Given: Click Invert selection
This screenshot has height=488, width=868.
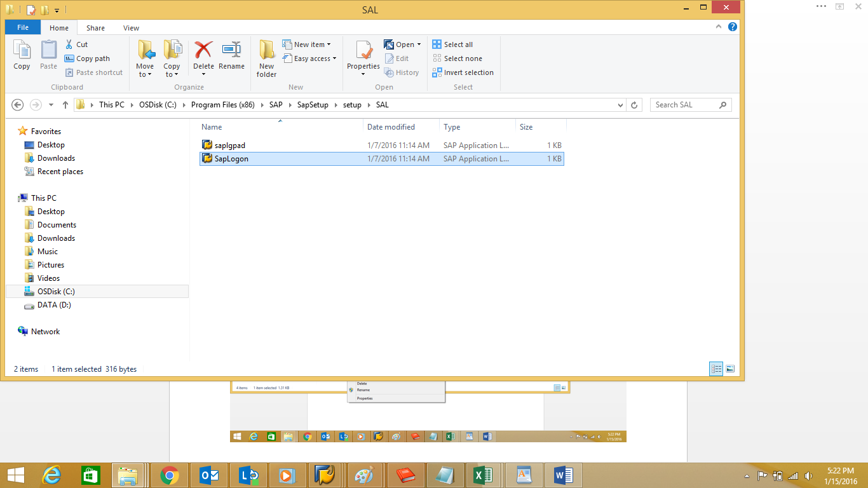Looking at the screenshot, I should tap(463, 72).
